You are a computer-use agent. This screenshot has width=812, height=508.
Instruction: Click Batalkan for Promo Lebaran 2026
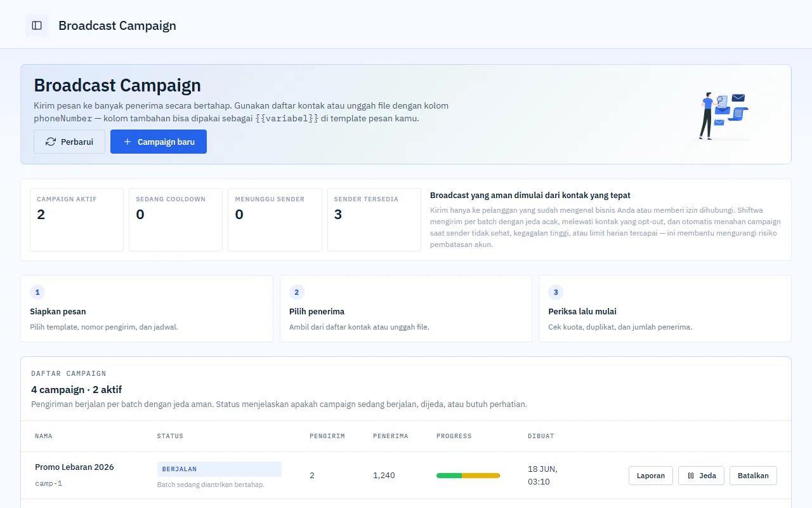click(753, 476)
